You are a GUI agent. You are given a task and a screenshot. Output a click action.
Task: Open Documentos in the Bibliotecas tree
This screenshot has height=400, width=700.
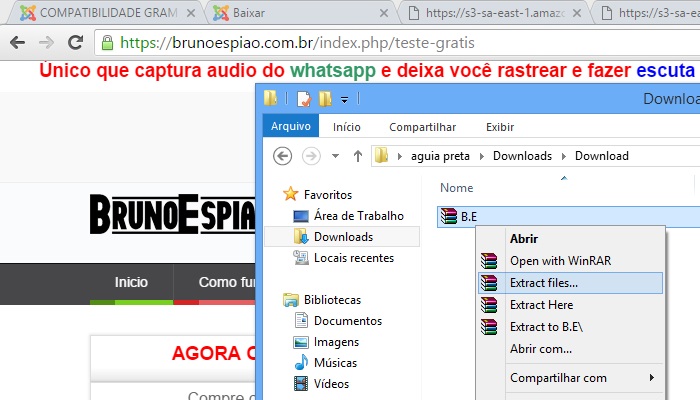click(x=347, y=321)
